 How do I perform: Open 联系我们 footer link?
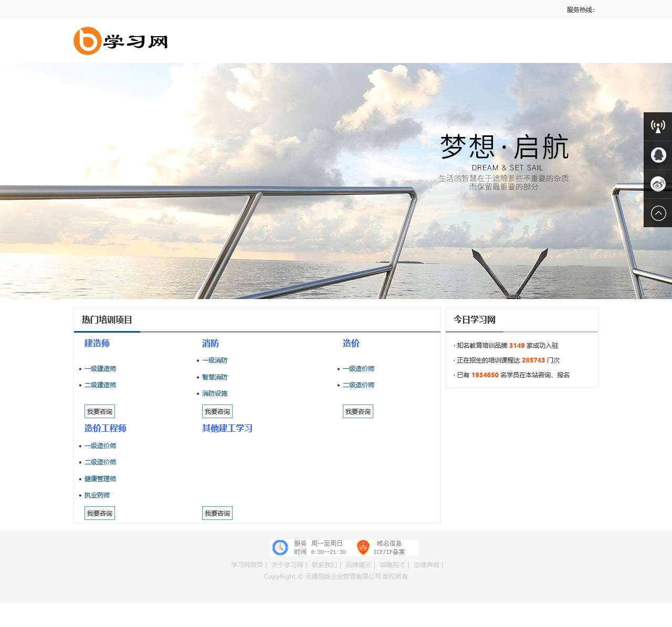tap(324, 565)
